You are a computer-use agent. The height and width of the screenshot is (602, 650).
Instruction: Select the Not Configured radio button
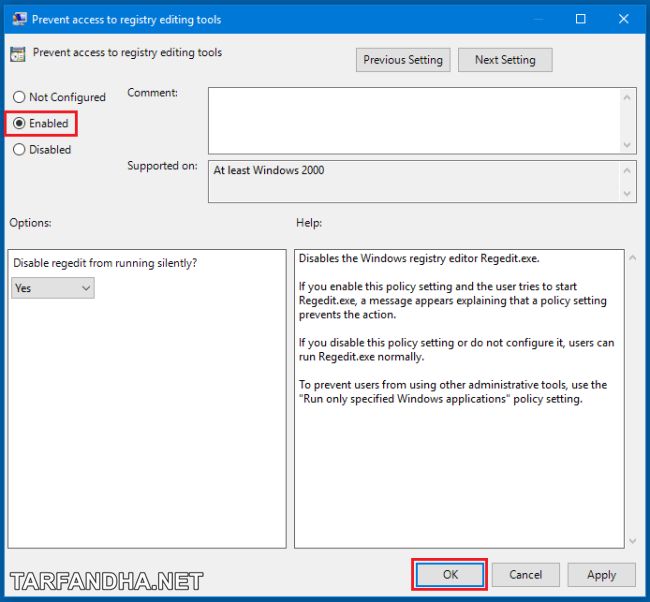tap(59, 97)
